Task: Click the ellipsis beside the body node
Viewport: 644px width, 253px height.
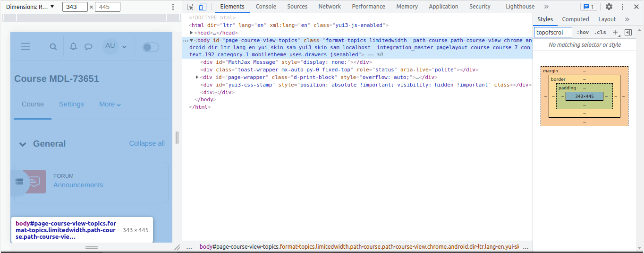Action: pyautogui.click(x=186, y=41)
